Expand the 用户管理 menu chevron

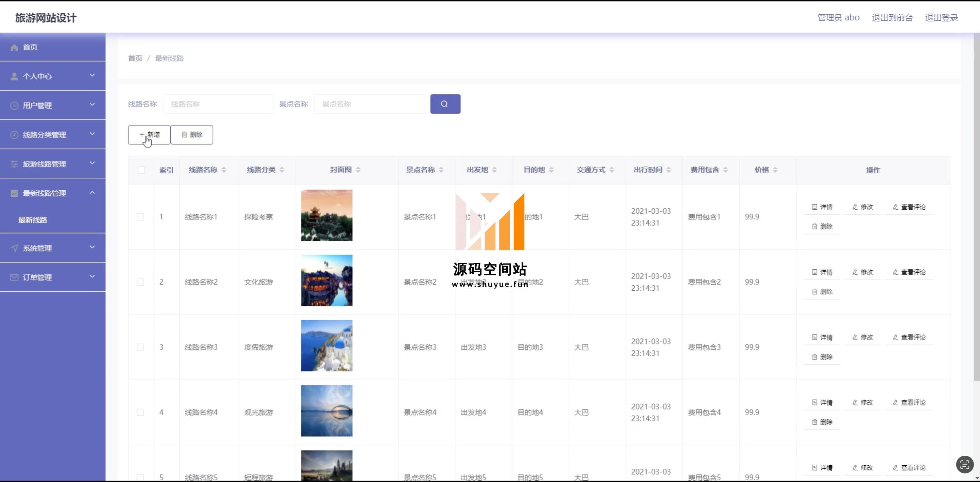pyautogui.click(x=92, y=105)
